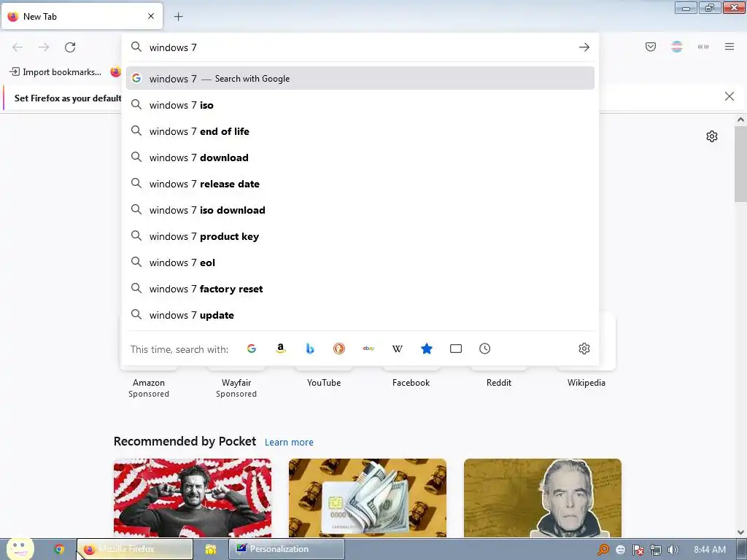Screen dimensions: 747x560
Task: Pick the 'windows 7 update' suggestion
Action: tap(360, 315)
